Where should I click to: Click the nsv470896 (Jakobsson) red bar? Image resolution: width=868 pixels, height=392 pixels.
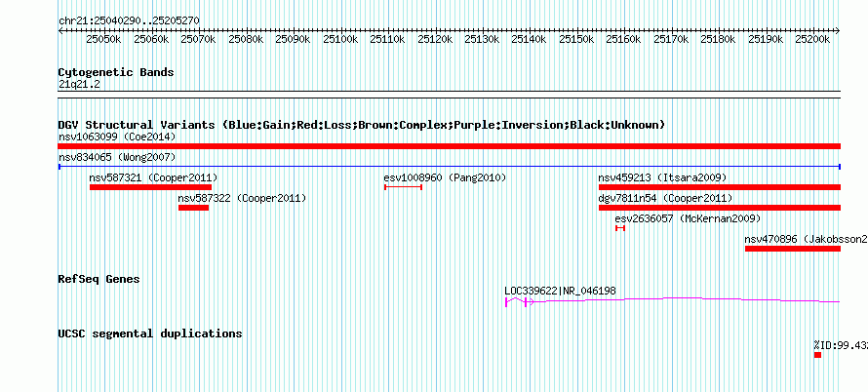[x=793, y=249]
